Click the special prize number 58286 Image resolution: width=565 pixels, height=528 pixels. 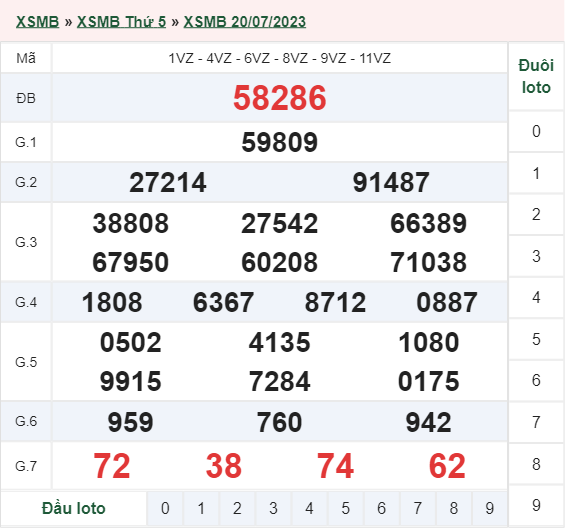280,98
